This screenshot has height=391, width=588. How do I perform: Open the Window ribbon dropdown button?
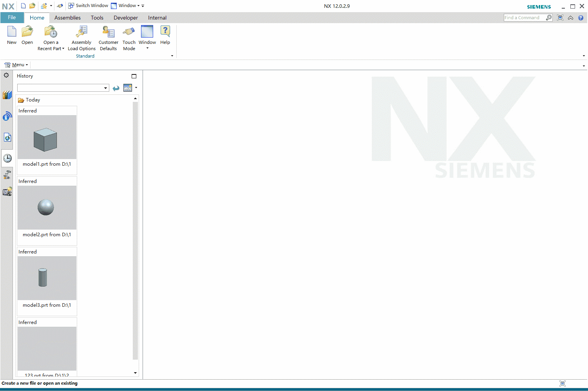pos(147,38)
